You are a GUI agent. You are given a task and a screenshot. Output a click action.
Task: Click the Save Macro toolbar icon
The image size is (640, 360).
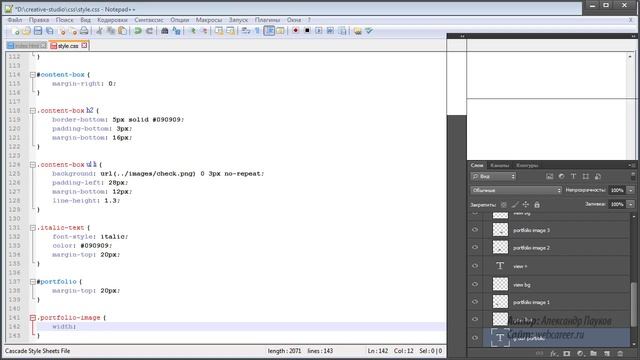[x=342, y=31]
